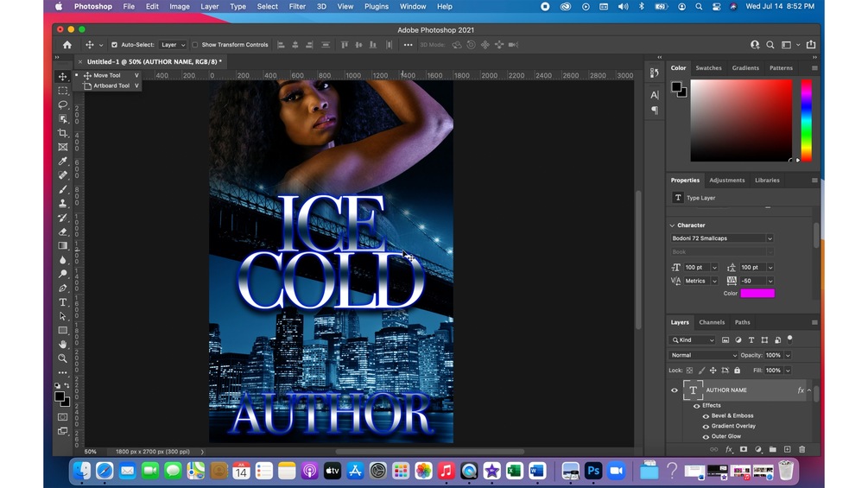Select the Lasso tool
868x488 pixels.
click(x=62, y=105)
